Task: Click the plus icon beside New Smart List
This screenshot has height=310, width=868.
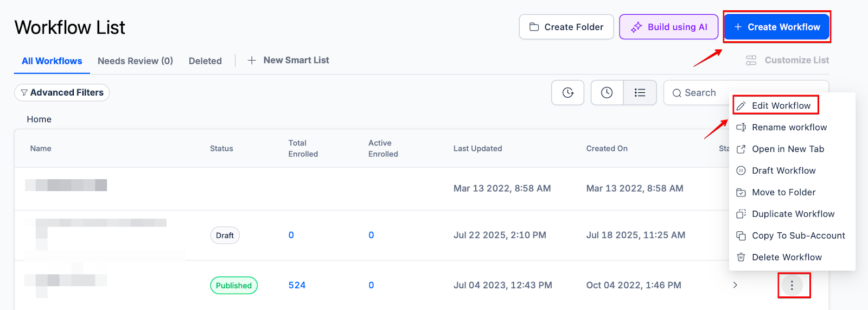Action: 252,60
